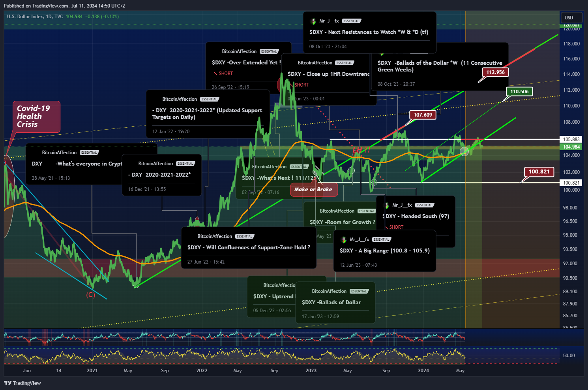Click the -0.138 (-0.13%) change value

[102, 17]
